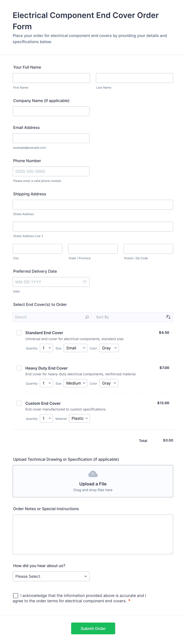Select the Heavy Duty End Cover checkbox

tap(19, 368)
